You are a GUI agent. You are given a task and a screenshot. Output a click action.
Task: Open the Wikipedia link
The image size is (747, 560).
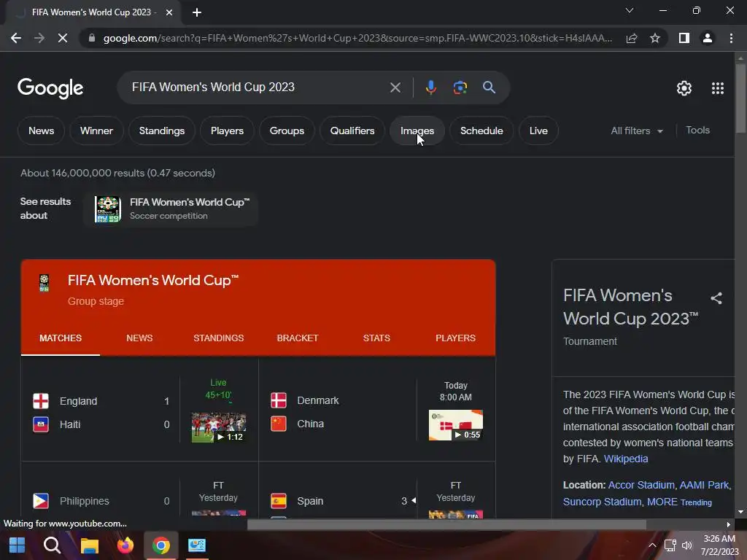[x=625, y=459]
